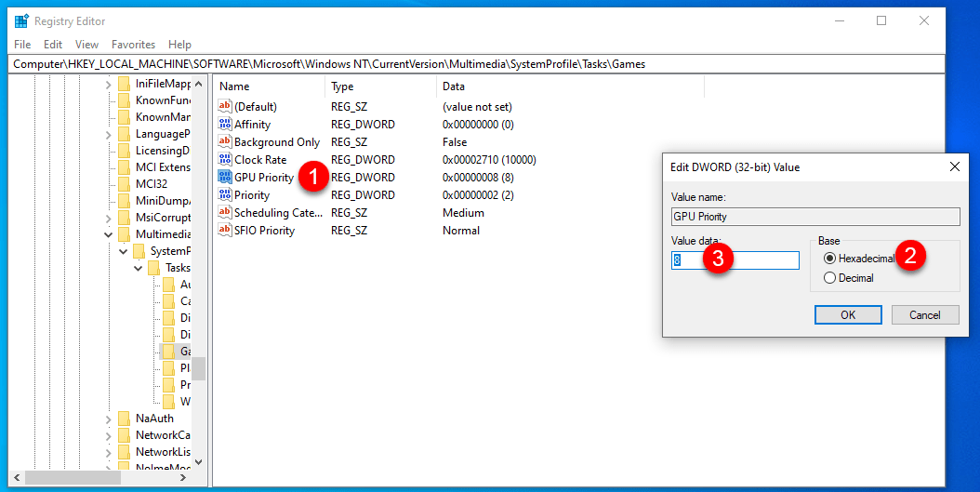
Task: Click the LicensingD folder icon
Action: (x=125, y=150)
